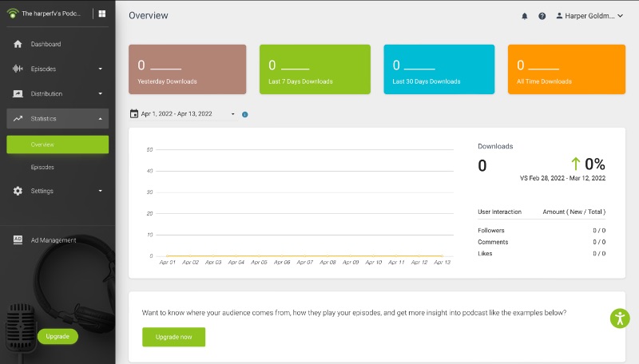639x364 pixels.
Task: Click the Episodes waveform icon
Action: (18, 69)
